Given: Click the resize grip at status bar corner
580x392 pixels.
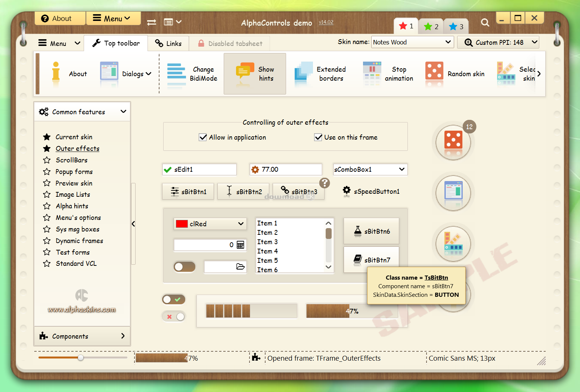Looking at the screenshot, I should pyautogui.click(x=541, y=361).
